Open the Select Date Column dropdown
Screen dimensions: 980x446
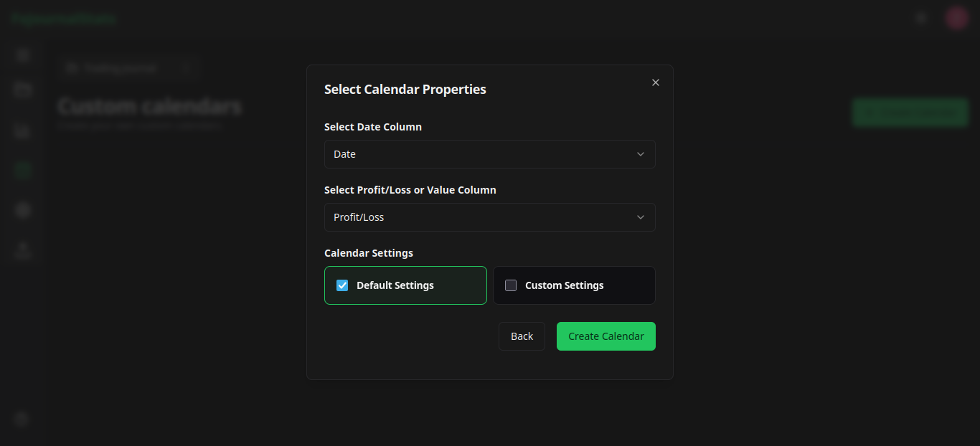(x=490, y=154)
